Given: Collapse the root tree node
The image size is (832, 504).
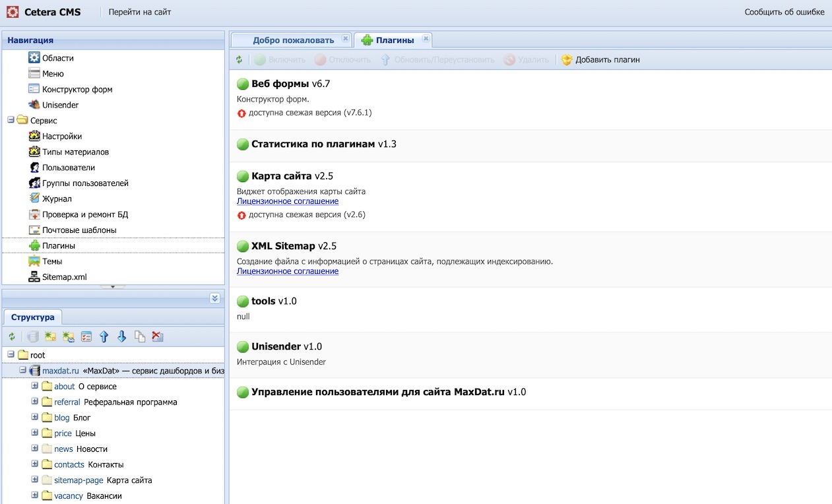Looking at the screenshot, I should (11, 354).
